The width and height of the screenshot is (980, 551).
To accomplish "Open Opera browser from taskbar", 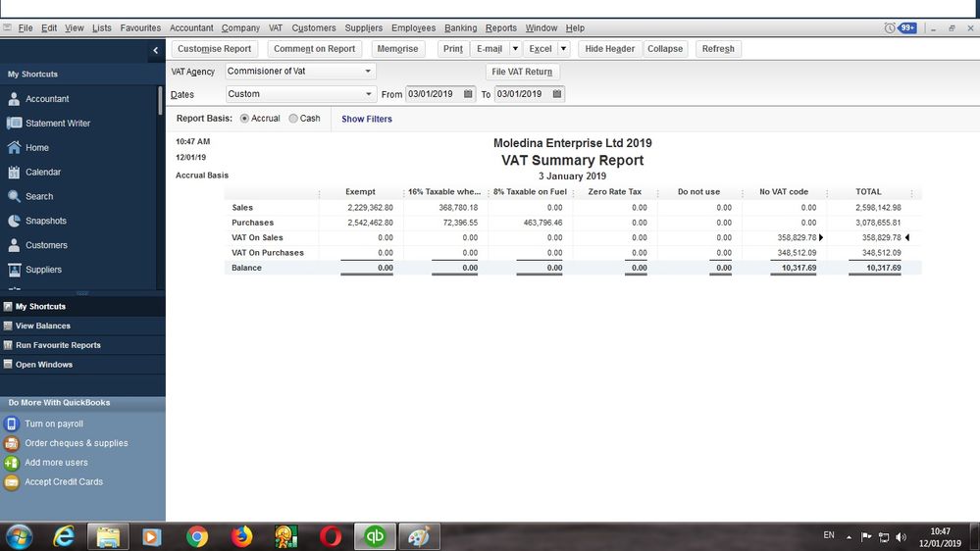I will tap(330, 536).
